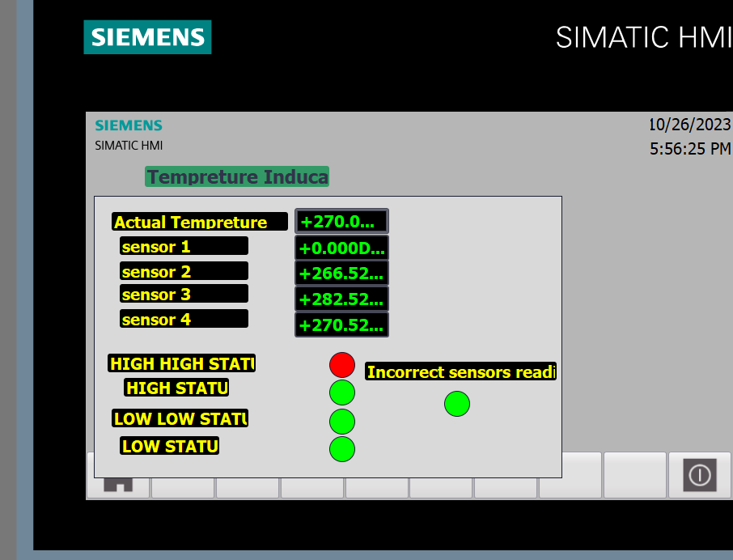This screenshot has height=560, width=733.
Task: Select the sensor 3 value field
Action: 341,299
